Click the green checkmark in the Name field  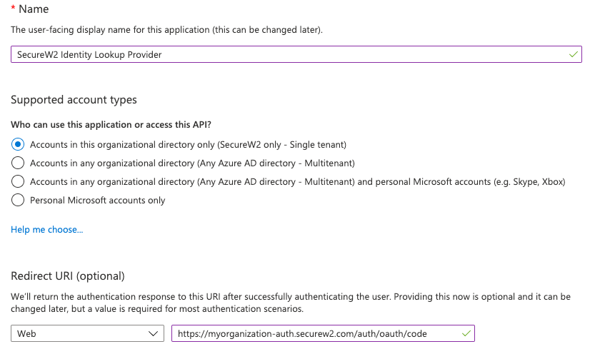[574, 54]
